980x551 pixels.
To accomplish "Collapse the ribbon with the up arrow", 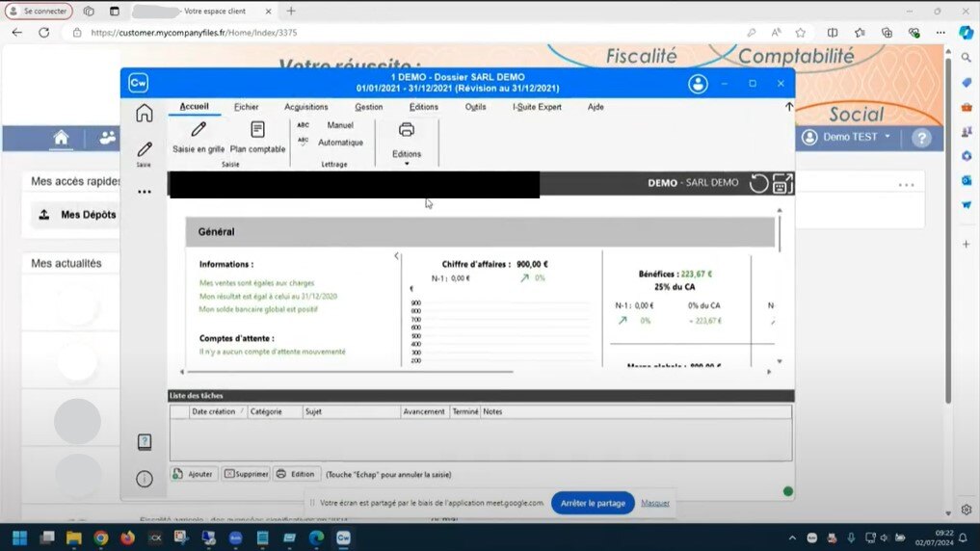I will [789, 107].
